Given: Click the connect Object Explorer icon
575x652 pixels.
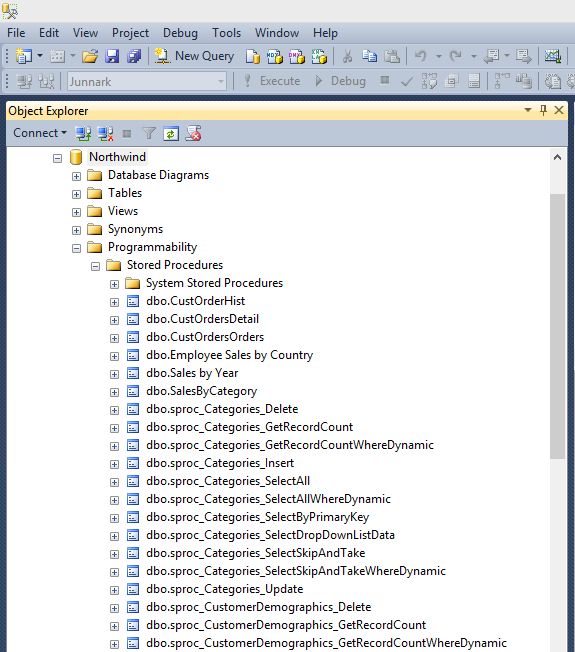Looking at the screenshot, I should point(83,133).
